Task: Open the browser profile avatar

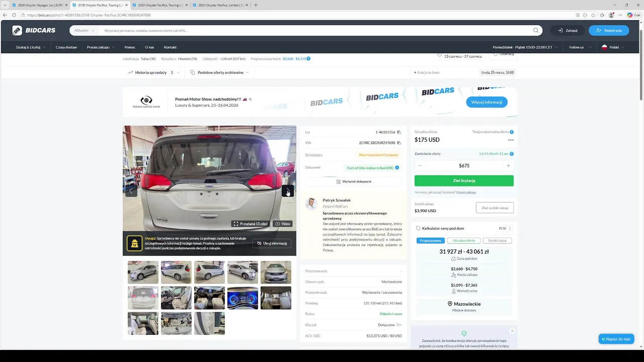Action: pos(611,15)
